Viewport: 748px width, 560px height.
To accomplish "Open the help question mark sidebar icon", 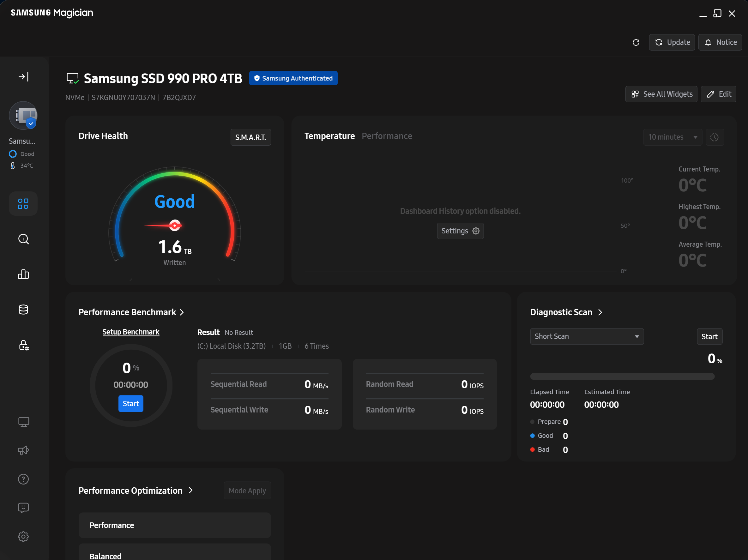I will 23,479.
